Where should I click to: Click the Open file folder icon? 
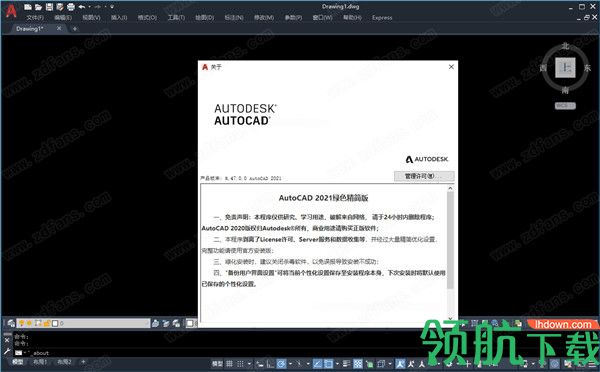(39, 7)
